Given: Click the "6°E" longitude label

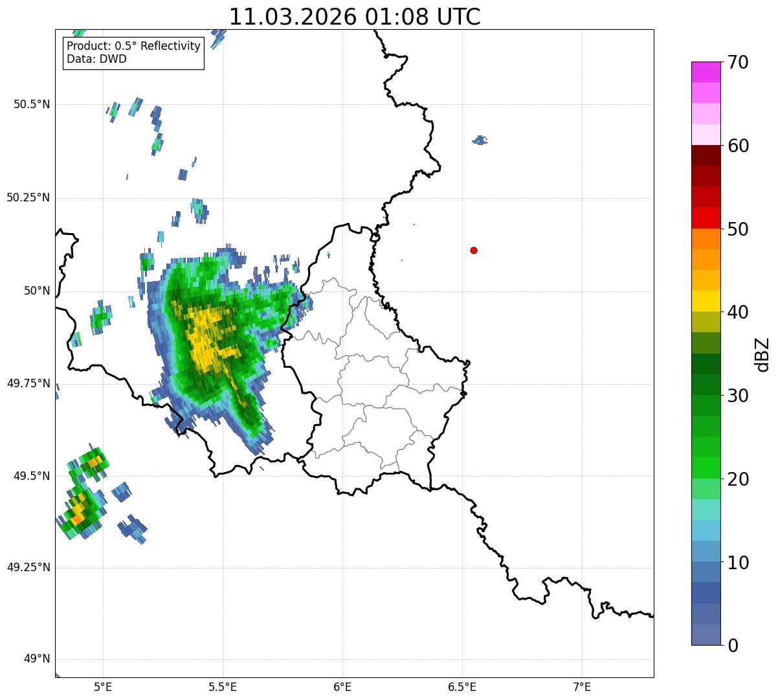Looking at the screenshot, I should 343,687.
